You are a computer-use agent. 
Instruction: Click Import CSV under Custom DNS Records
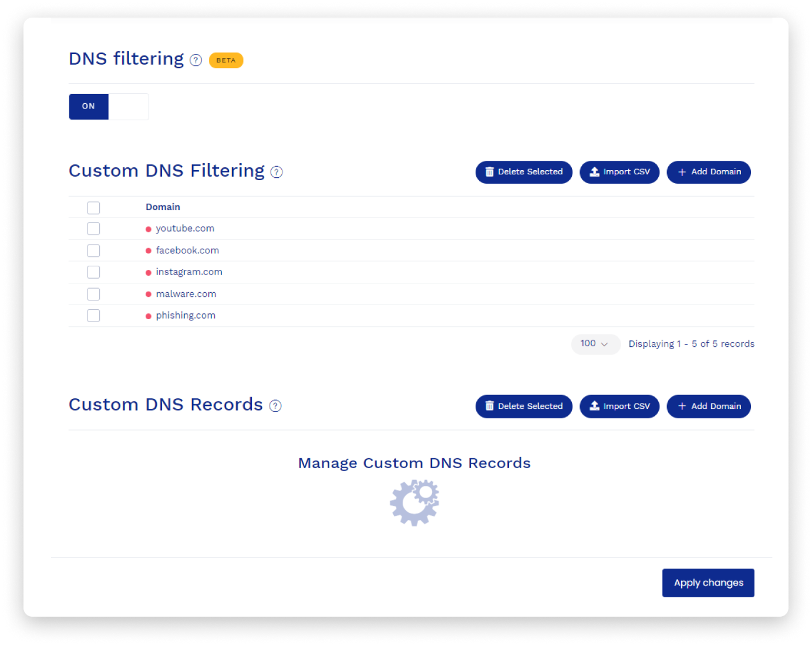(619, 406)
